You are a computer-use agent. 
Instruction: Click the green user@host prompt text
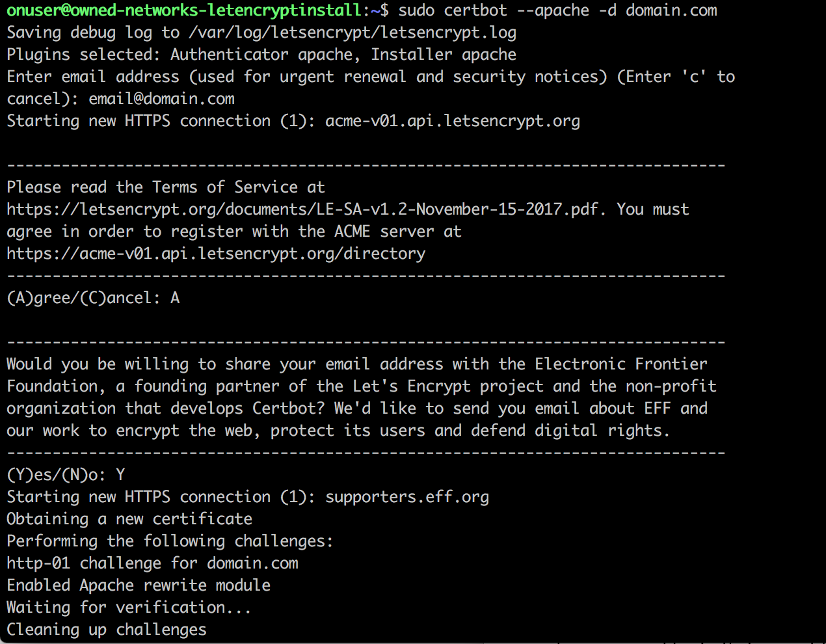(x=183, y=10)
